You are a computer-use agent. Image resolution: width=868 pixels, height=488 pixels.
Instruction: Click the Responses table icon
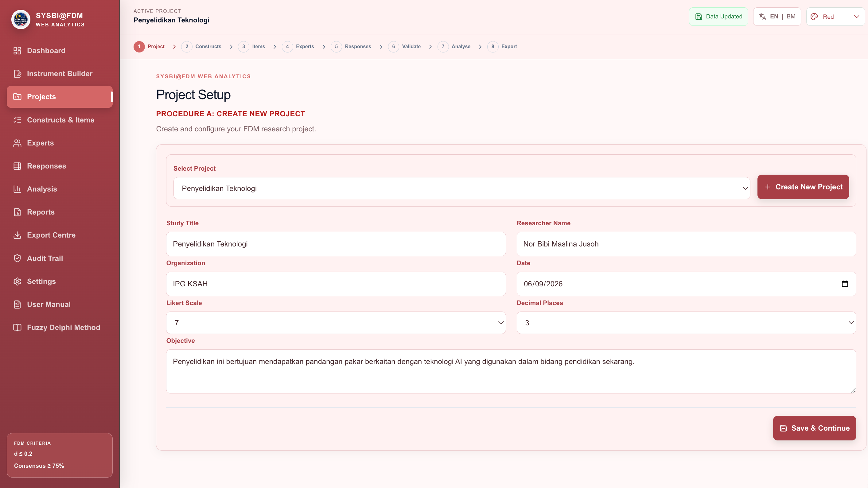pos(17,166)
